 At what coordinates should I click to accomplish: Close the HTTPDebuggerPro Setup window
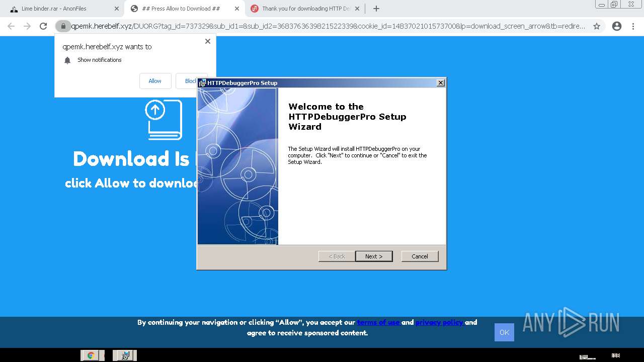point(441,83)
